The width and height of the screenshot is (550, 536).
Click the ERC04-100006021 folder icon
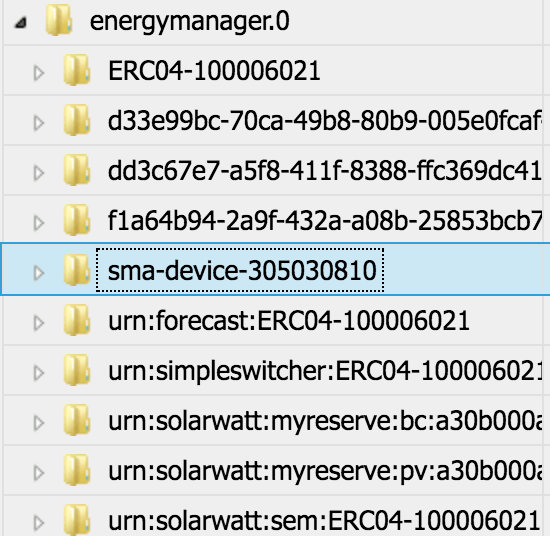click(x=77, y=70)
